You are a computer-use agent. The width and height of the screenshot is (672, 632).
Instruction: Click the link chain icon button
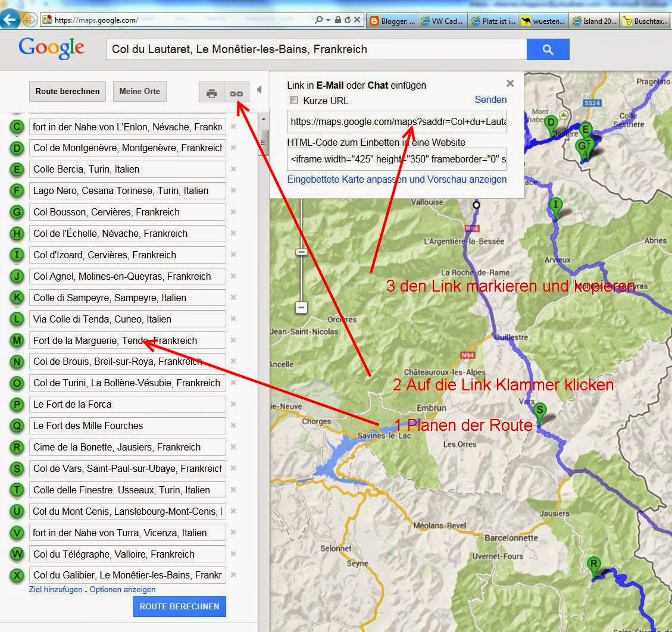(x=236, y=93)
